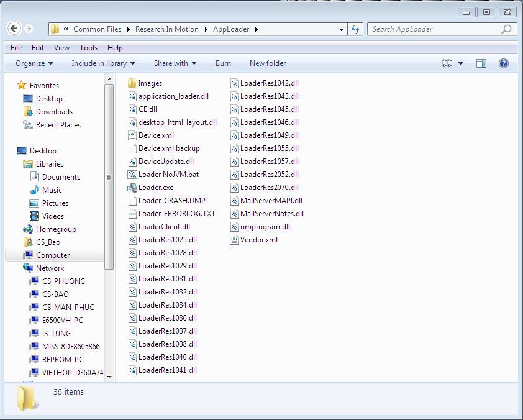Select CS_PHUONG network computer

coord(63,281)
